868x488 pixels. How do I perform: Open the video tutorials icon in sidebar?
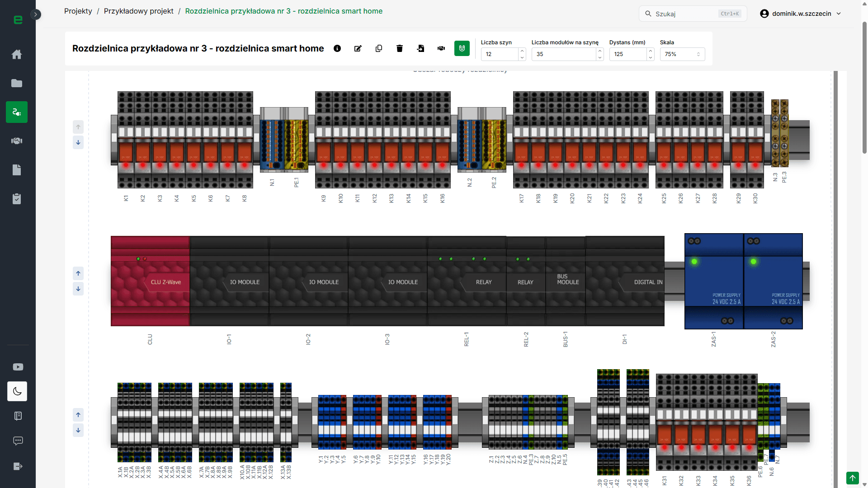(18, 367)
